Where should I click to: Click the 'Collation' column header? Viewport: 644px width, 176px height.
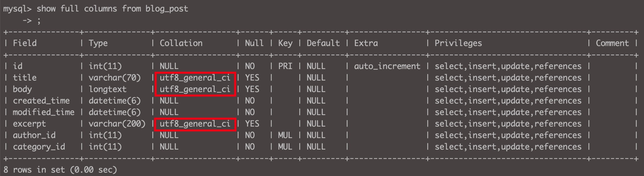point(181,43)
